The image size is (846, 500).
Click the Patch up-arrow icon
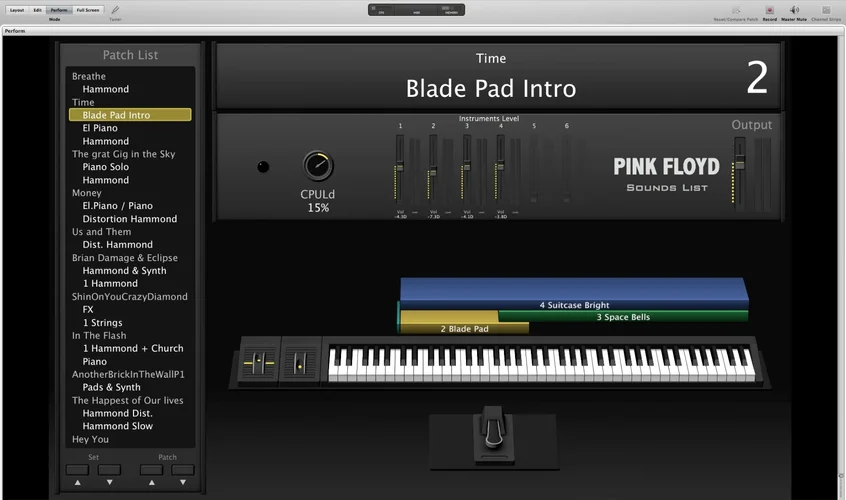pos(152,482)
